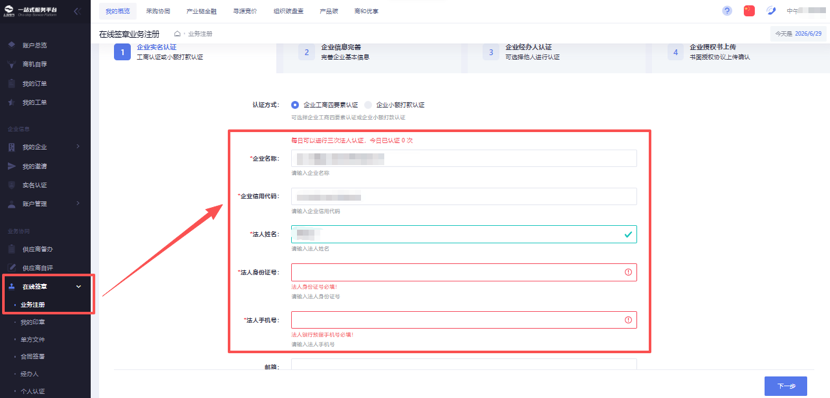Viewport: 830px width, 398px height.
Task: Open the 我的概览 top tab
Action: 117,11
